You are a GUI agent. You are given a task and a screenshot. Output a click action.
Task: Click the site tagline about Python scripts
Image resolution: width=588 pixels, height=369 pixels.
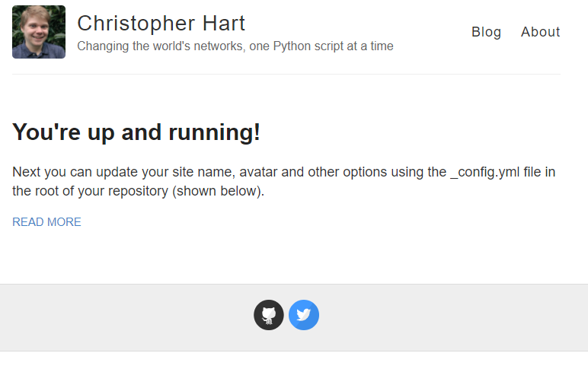click(235, 46)
